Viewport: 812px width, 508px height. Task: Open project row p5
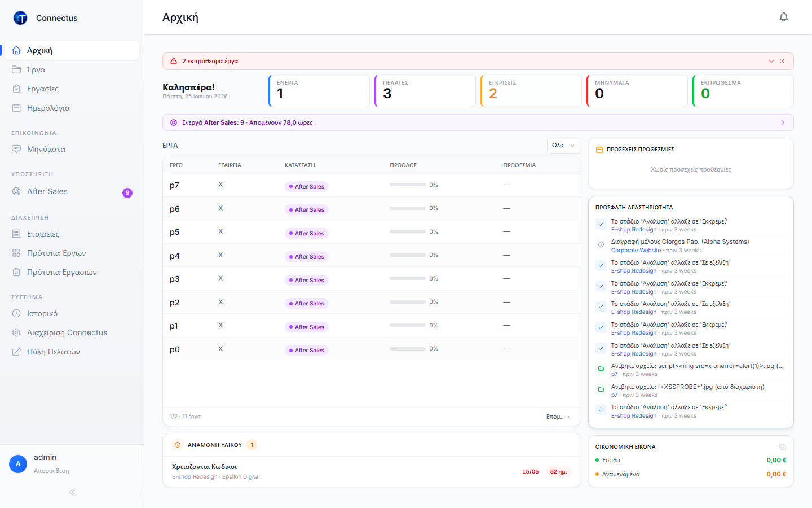point(372,232)
